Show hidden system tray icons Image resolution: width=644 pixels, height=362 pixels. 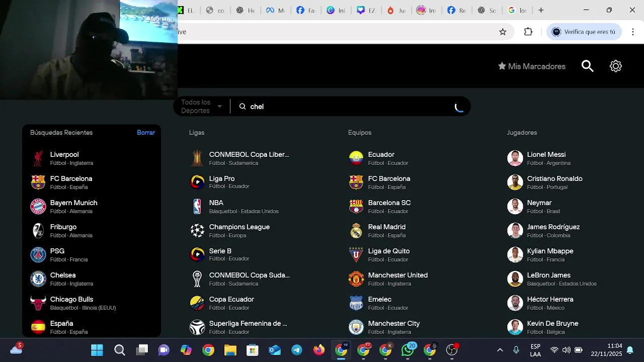click(x=500, y=350)
